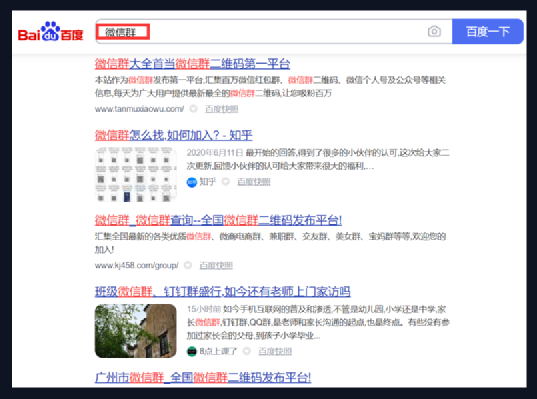Open 百度快照 under tanmuxiaowu.com result
Image resolution: width=537 pixels, height=399 pixels.
pyautogui.click(x=222, y=109)
